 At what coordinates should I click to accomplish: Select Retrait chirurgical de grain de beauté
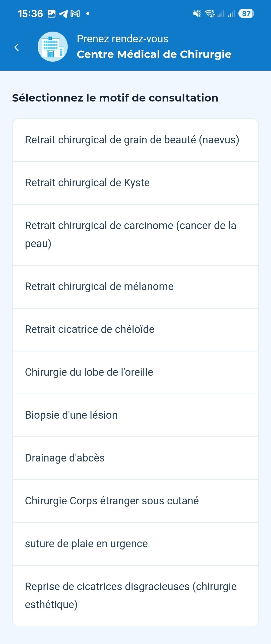(x=135, y=140)
